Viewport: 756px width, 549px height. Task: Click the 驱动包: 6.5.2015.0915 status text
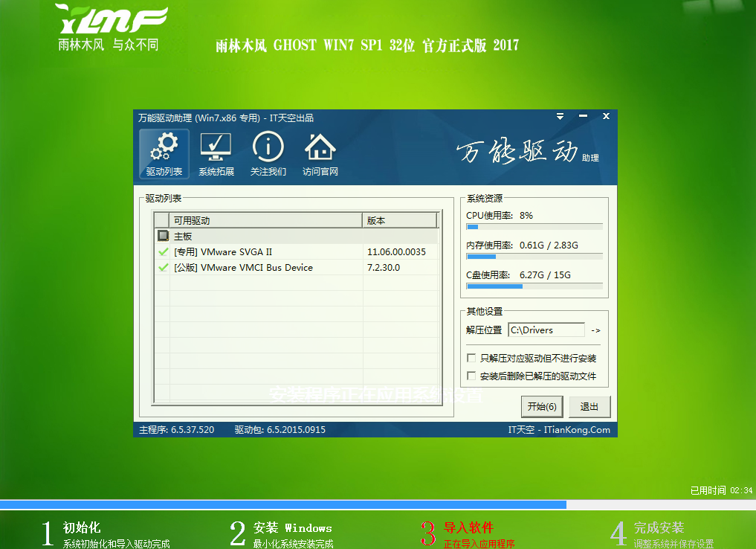(x=280, y=430)
